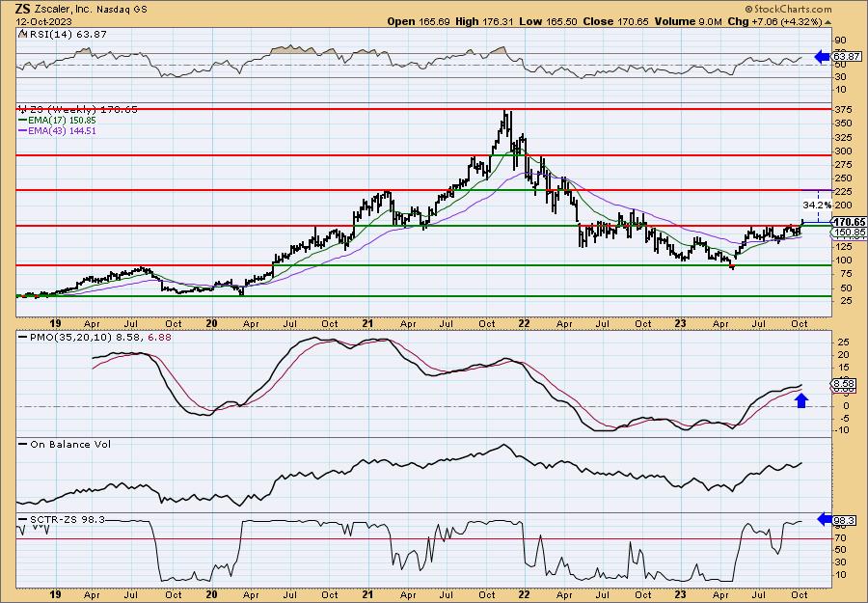Click the ZS (Weekly) price legend
Viewport: 868px width, 603px height.
pyautogui.click(x=83, y=110)
